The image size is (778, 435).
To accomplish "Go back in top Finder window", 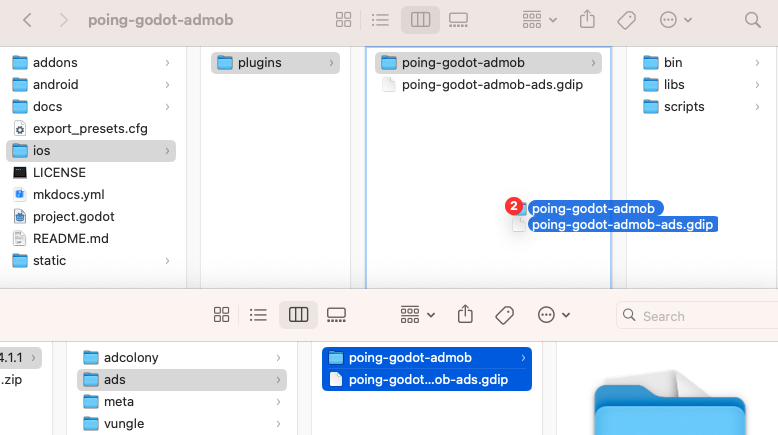I will [x=27, y=20].
